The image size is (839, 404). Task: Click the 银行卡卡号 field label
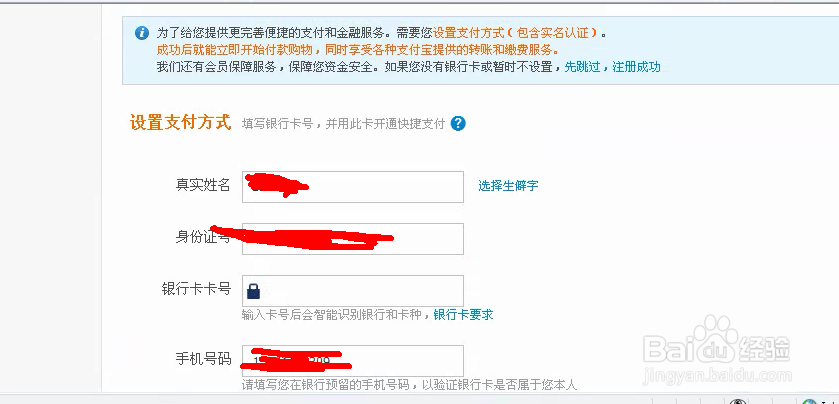pos(196,289)
